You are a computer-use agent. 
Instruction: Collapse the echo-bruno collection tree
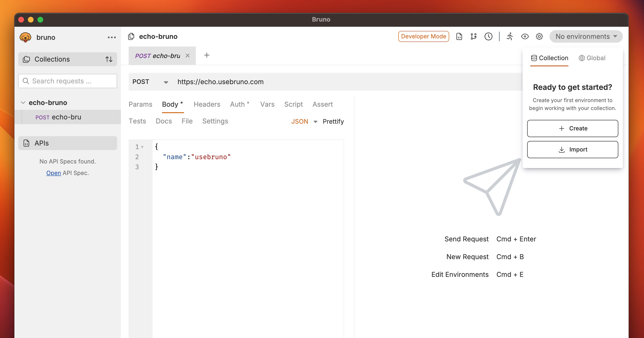(x=23, y=103)
